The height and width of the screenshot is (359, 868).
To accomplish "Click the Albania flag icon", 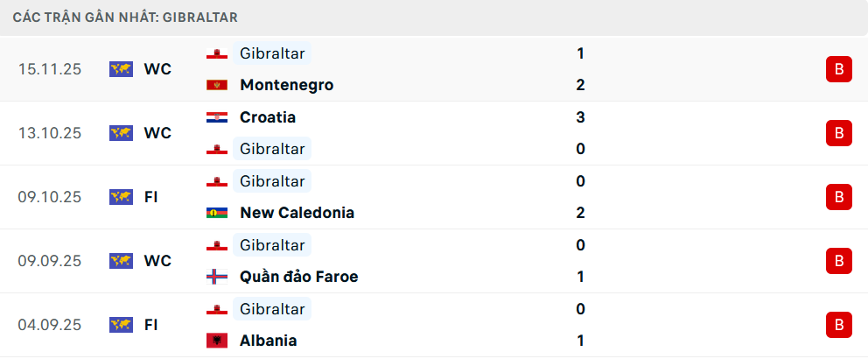I will [216, 341].
